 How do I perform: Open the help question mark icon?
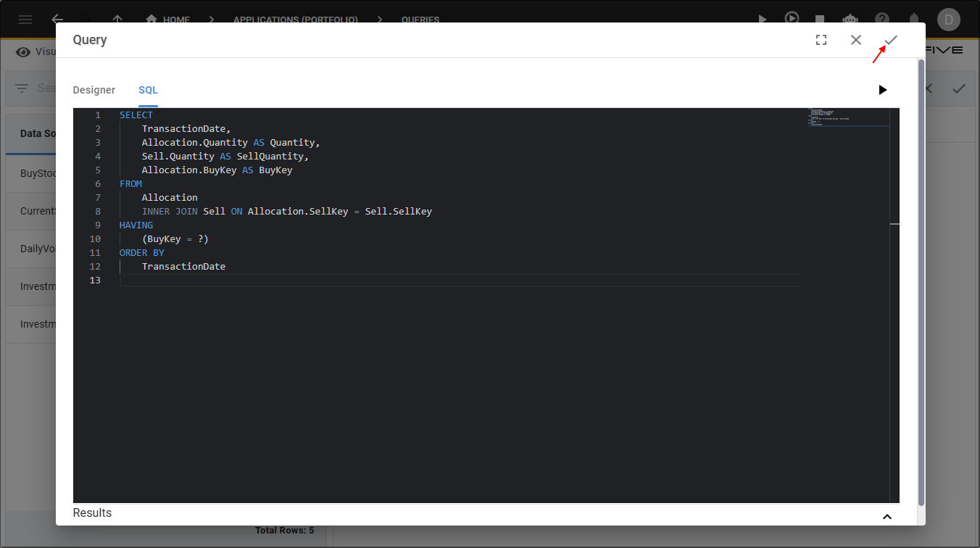click(x=882, y=19)
